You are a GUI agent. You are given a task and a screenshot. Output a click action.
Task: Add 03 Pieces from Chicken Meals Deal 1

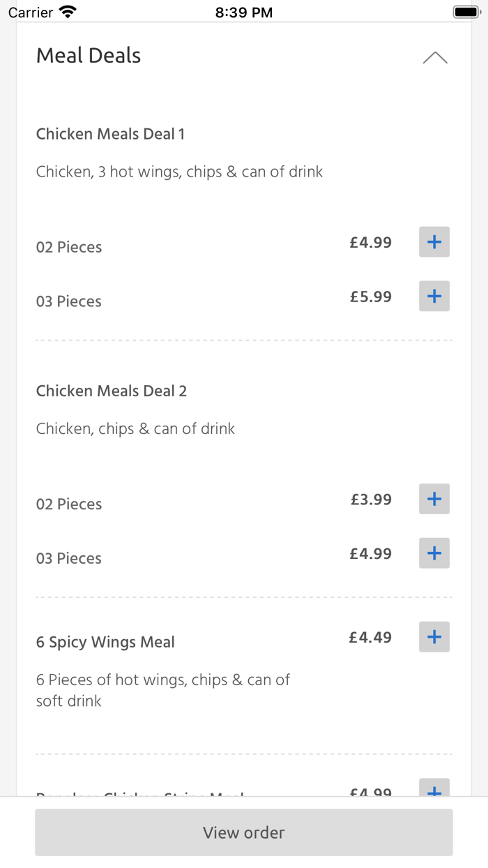[434, 296]
